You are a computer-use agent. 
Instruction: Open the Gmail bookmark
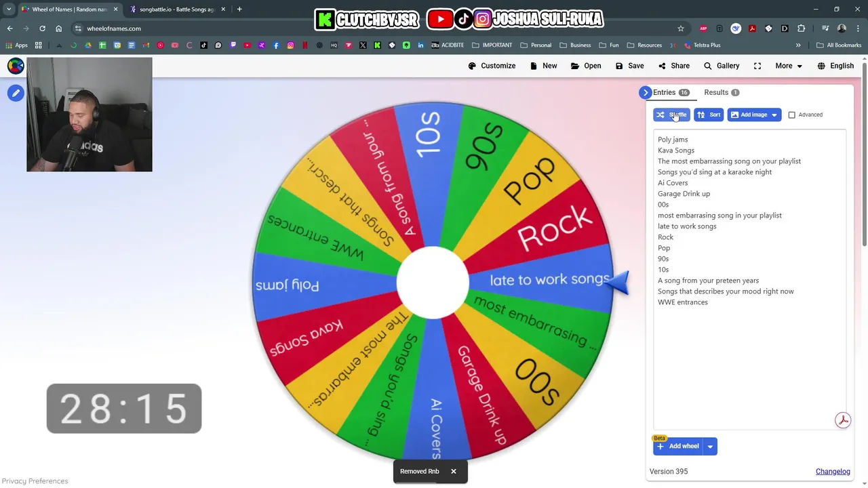click(x=146, y=45)
